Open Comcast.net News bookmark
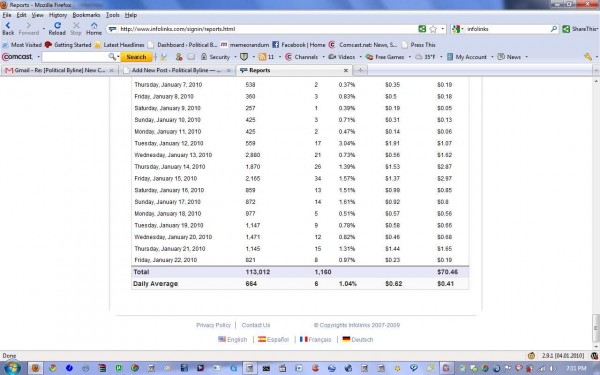Screen dimensions: 600x375 point(363,45)
